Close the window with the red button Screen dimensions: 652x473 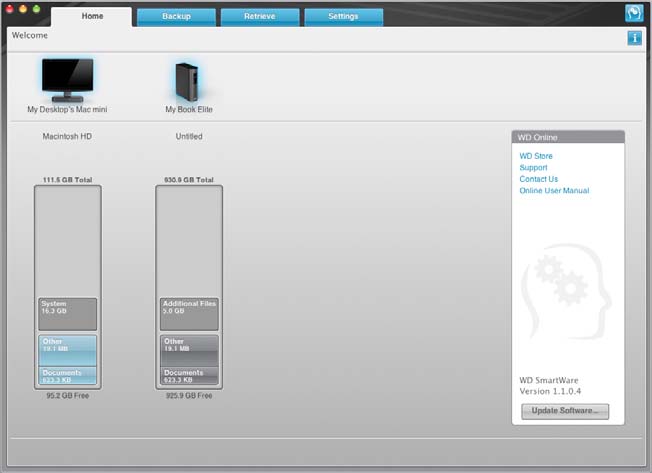coord(10,9)
